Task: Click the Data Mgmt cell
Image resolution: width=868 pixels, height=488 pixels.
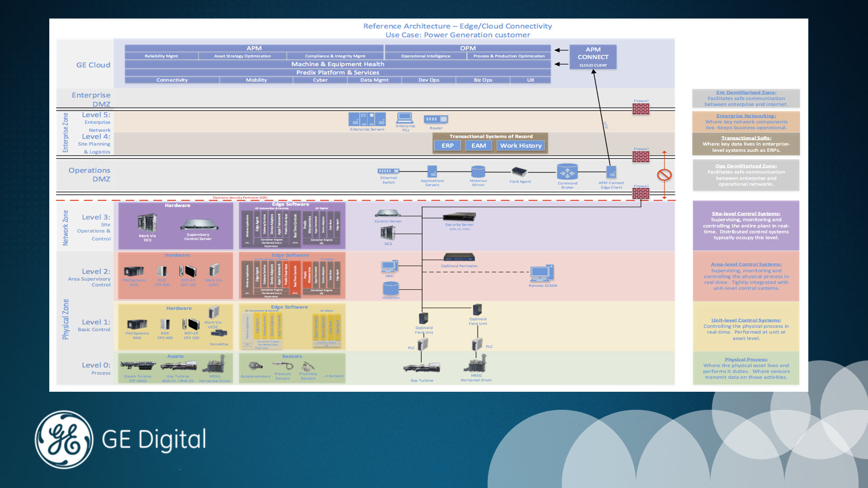Action: click(374, 80)
